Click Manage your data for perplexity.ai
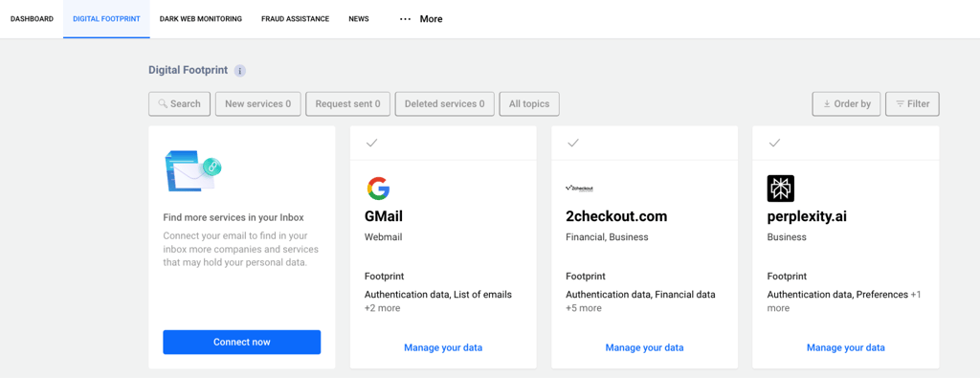The image size is (980, 378). tap(846, 347)
